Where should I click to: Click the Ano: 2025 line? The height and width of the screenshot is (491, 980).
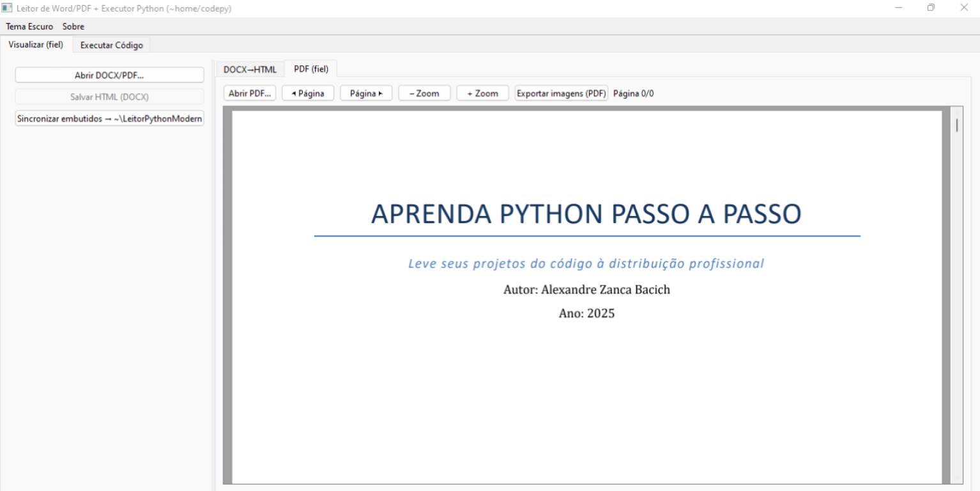pos(586,313)
